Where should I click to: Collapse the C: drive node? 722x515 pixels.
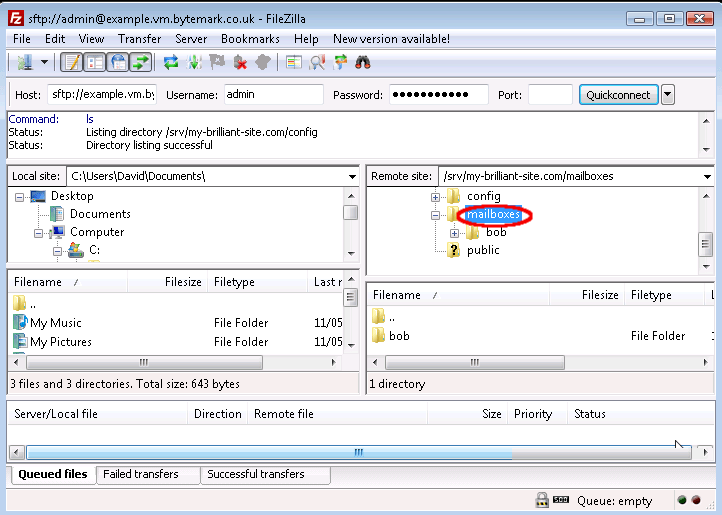click(57, 251)
